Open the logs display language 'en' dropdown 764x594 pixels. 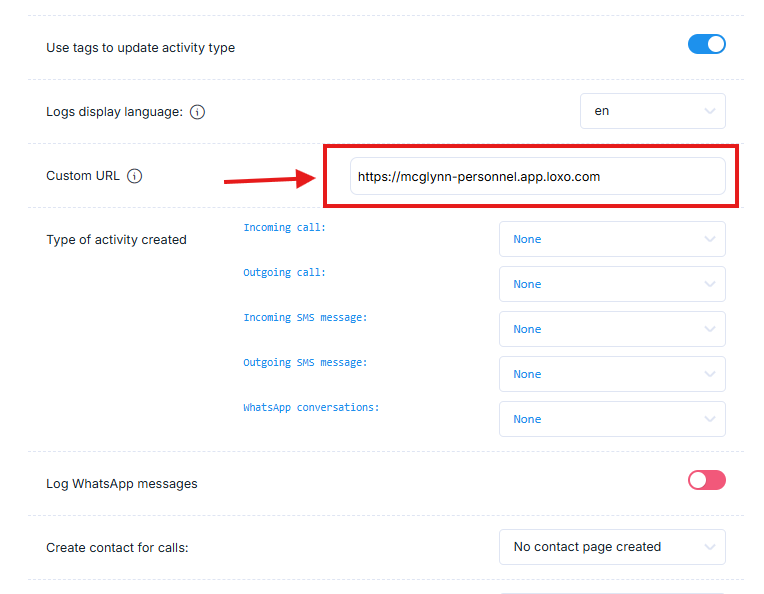[652, 111]
